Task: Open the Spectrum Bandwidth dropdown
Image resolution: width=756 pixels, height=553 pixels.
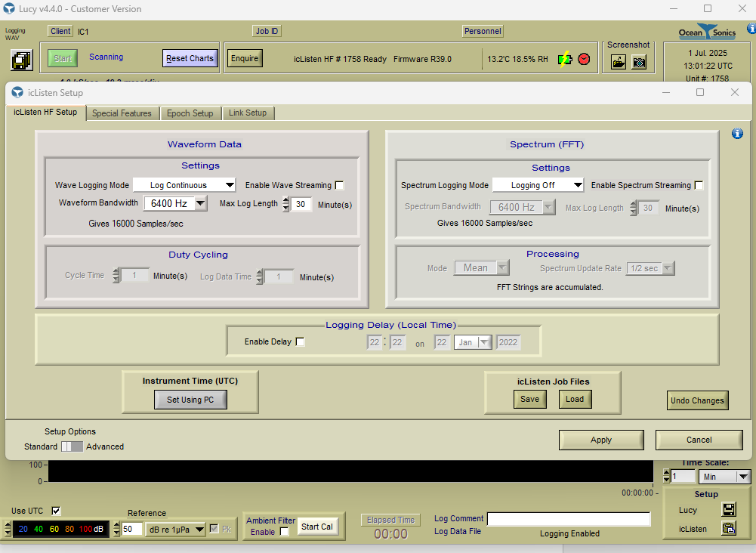Action: (x=523, y=207)
